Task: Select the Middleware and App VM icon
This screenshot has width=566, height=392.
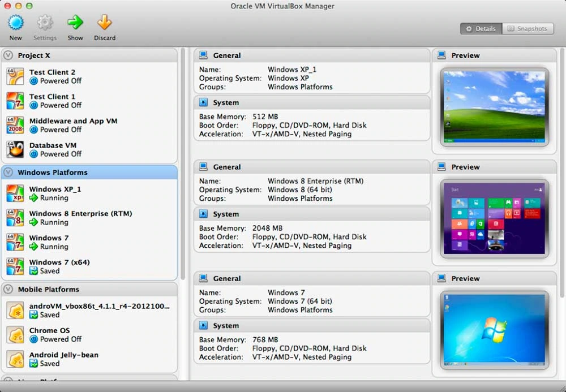Action: [x=15, y=125]
